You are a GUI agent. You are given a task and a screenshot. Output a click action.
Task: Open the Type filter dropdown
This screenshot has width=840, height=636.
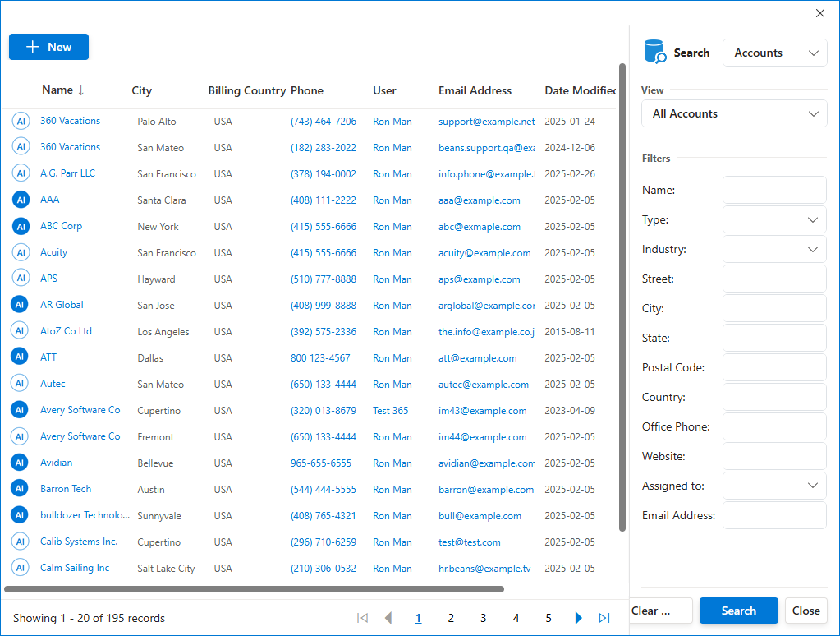click(774, 219)
